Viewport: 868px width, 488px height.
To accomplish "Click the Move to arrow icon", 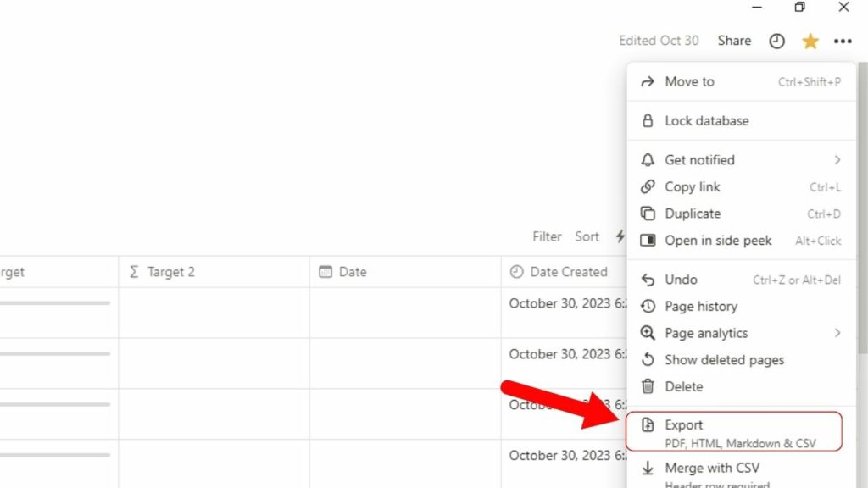I will tap(647, 82).
